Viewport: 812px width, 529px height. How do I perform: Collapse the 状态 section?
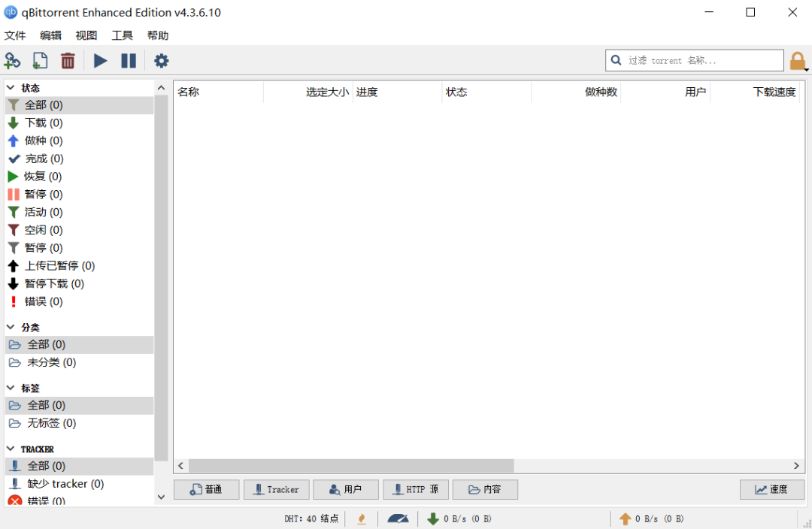[11, 87]
